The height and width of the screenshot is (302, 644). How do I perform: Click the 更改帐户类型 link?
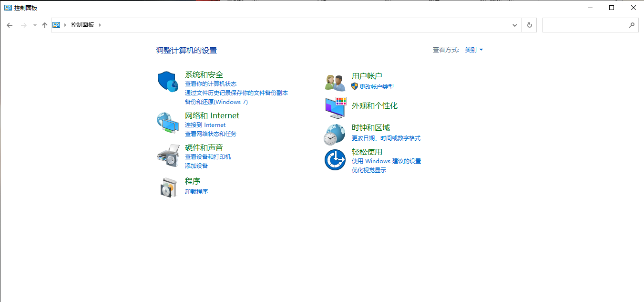[376, 87]
